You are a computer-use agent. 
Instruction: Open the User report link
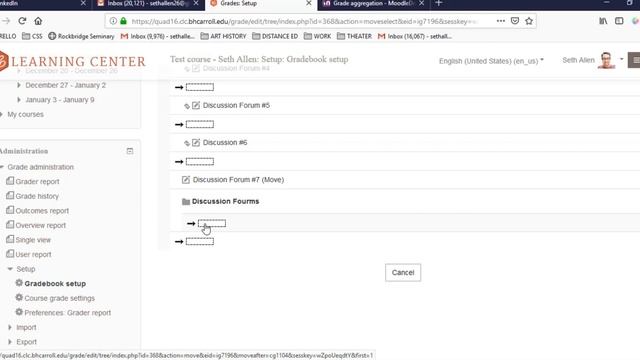pyautogui.click(x=33, y=255)
